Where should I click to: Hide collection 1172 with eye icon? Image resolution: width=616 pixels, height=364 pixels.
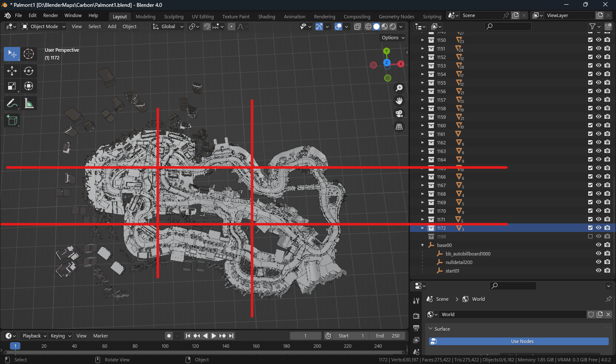(x=598, y=228)
